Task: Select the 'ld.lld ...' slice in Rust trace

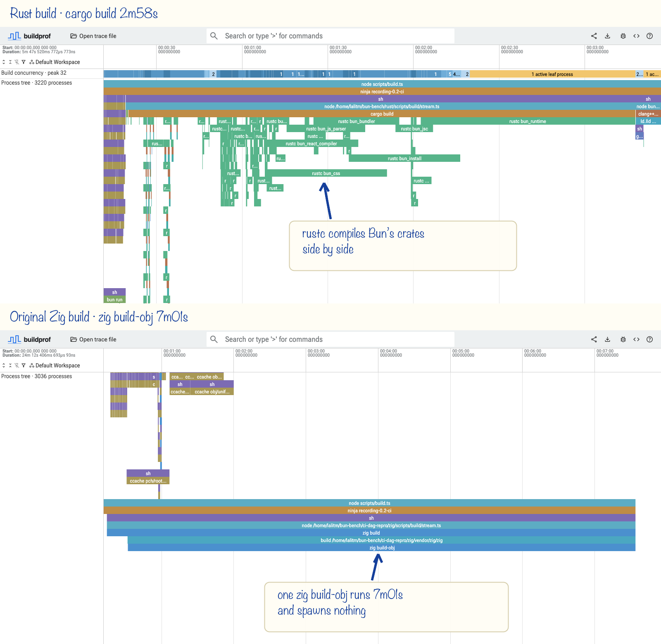Action: tap(648, 121)
